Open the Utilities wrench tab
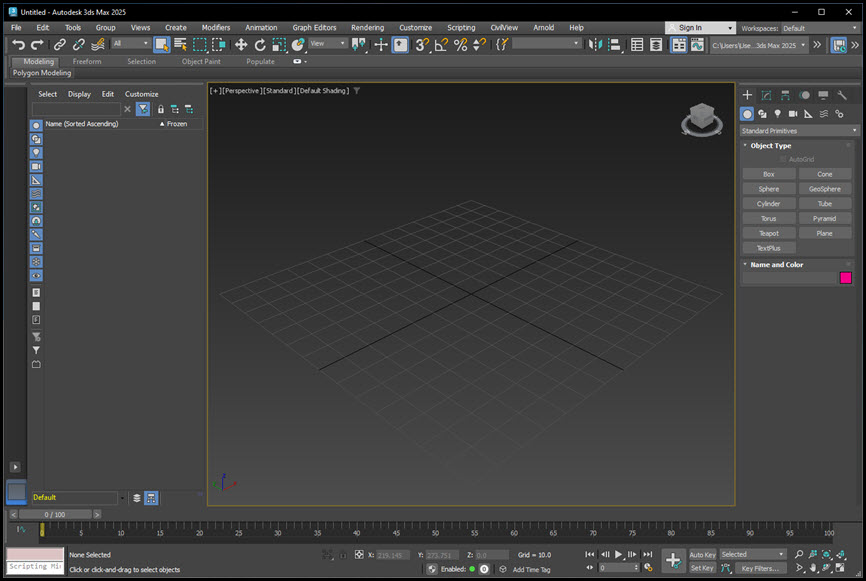The image size is (866, 581). (x=842, y=95)
